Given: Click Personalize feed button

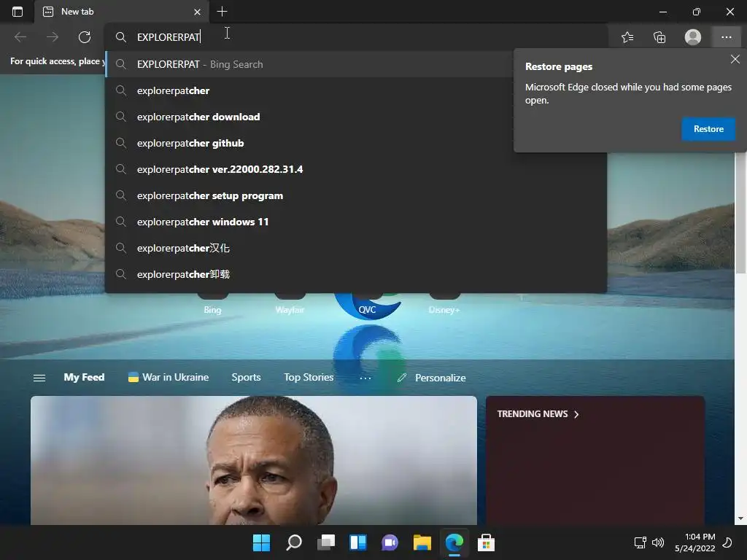Looking at the screenshot, I should 432,378.
